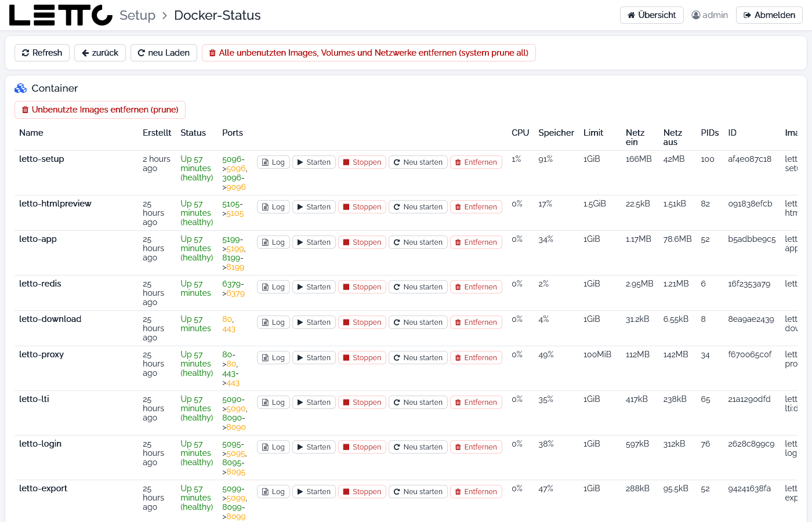
Task: Restart the letto-redis container
Action: (x=418, y=287)
